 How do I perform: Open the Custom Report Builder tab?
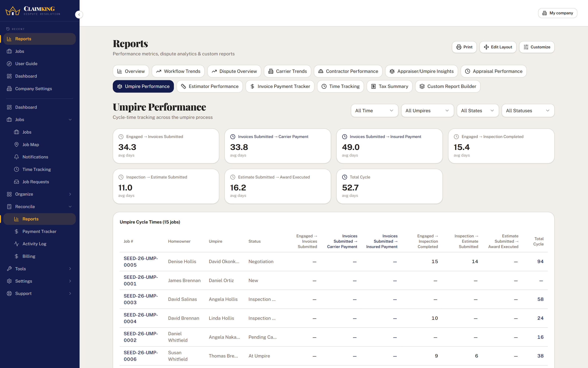pyautogui.click(x=448, y=86)
